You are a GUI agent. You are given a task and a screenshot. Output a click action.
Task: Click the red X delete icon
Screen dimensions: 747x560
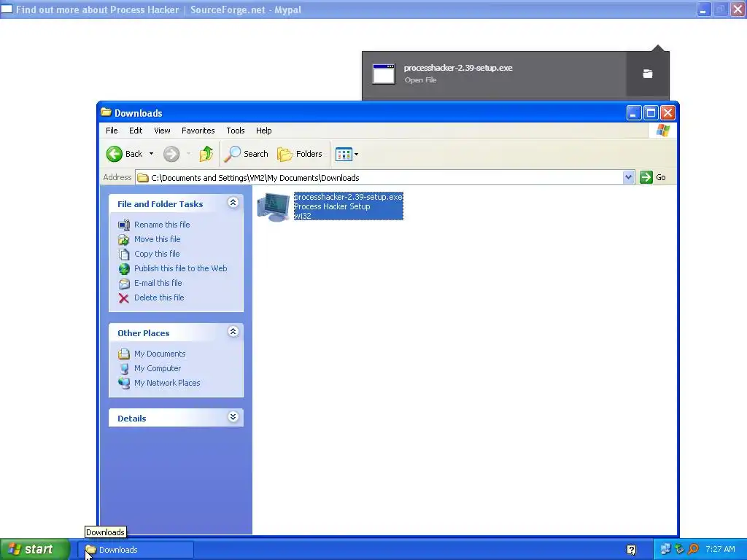124,298
